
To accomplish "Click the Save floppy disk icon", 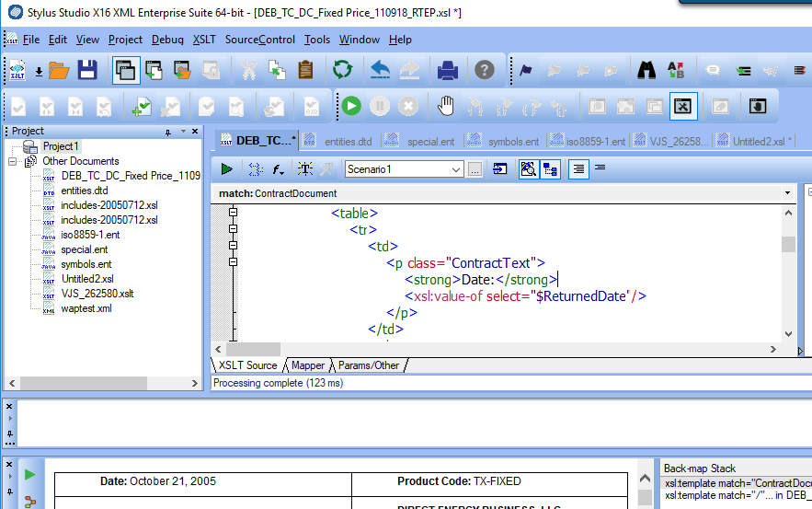I will 87,71.
